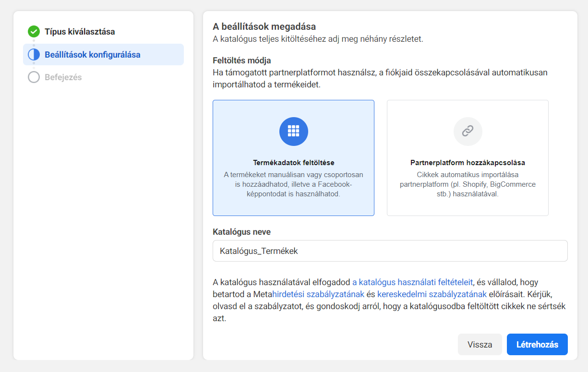Choose the Partnerplatform hozzákapcsolása card

[468, 158]
